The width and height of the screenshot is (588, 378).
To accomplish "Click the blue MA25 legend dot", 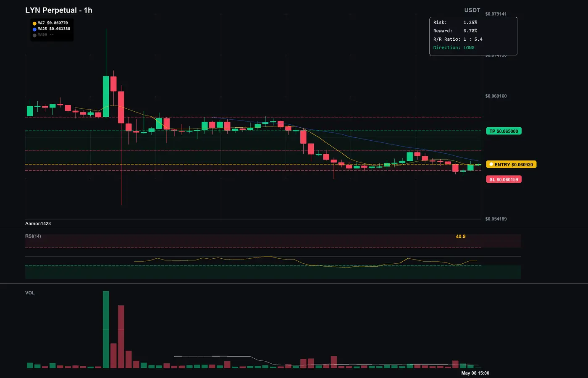I will (x=34, y=29).
